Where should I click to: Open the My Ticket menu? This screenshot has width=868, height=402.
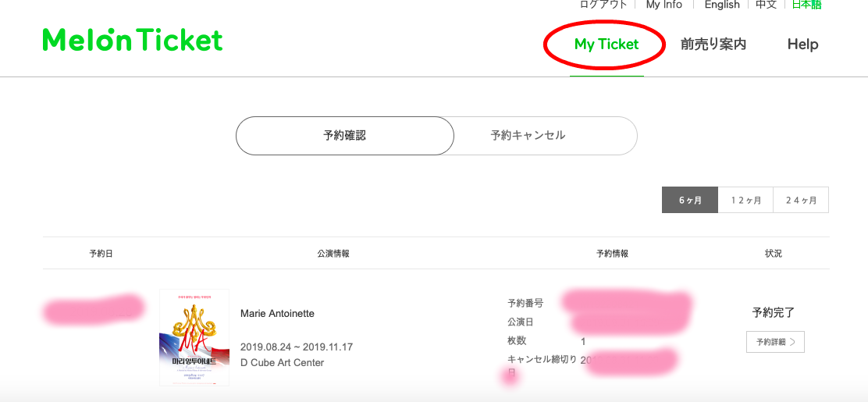click(607, 44)
